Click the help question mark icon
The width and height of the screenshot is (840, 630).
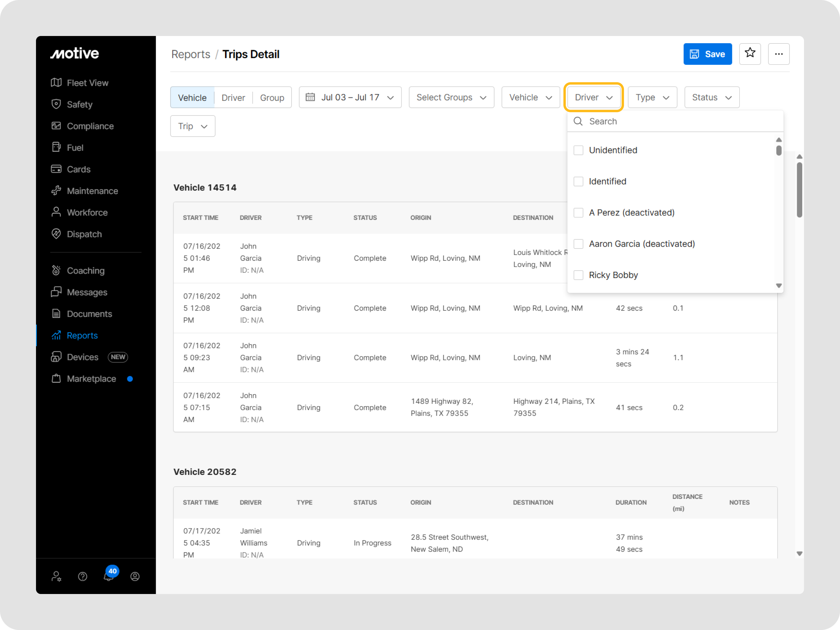(x=82, y=577)
